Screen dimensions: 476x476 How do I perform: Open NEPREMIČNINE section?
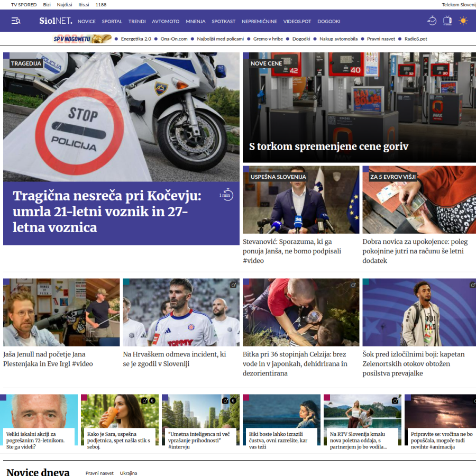click(x=259, y=21)
